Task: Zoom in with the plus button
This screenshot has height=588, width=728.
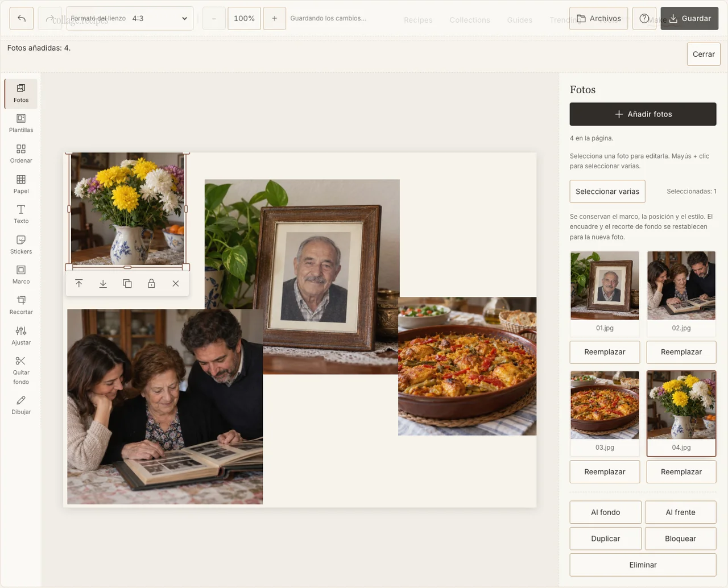Action: coord(274,18)
